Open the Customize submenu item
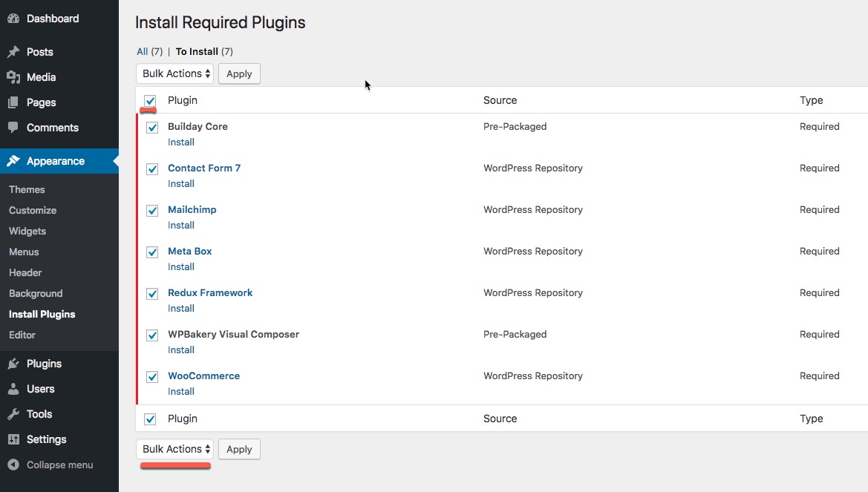 coord(33,210)
